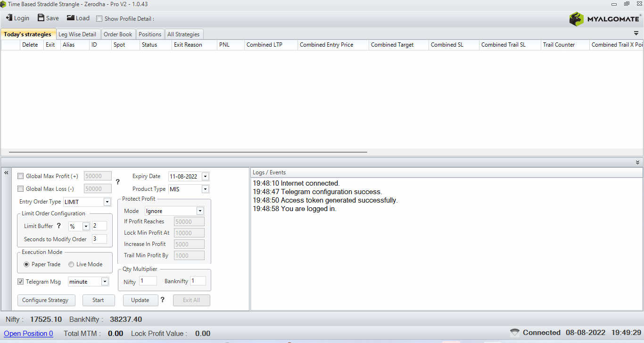Enable Global Max Profit checkbox
Image resolution: width=644 pixels, height=343 pixels.
pyautogui.click(x=20, y=176)
